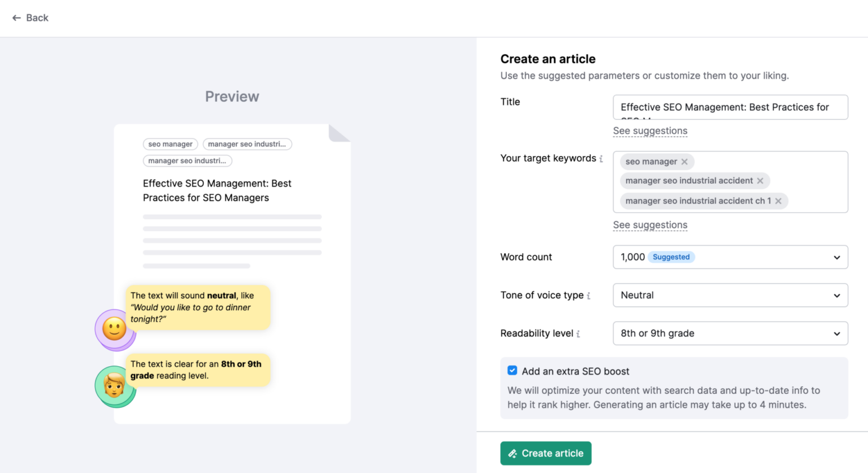Uncheck Add an extra SEO boost
This screenshot has height=473, width=868.
[x=512, y=371]
